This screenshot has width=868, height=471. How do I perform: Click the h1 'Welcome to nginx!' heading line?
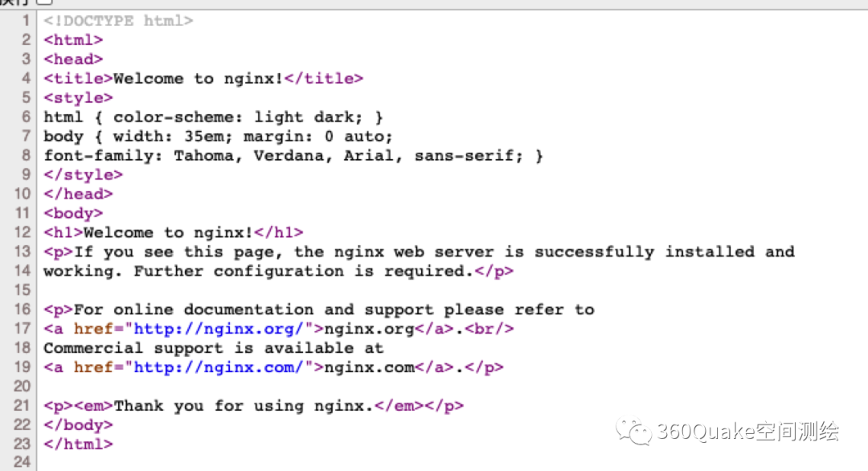coord(173,232)
